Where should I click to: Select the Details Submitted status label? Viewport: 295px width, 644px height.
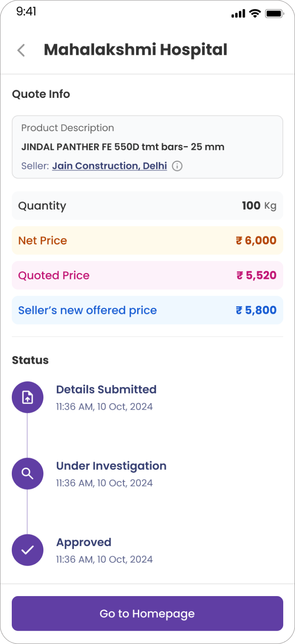click(106, 389)
